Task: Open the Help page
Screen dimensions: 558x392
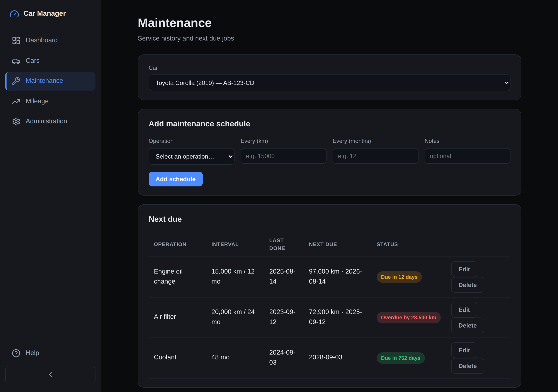Action: [50, 353]
